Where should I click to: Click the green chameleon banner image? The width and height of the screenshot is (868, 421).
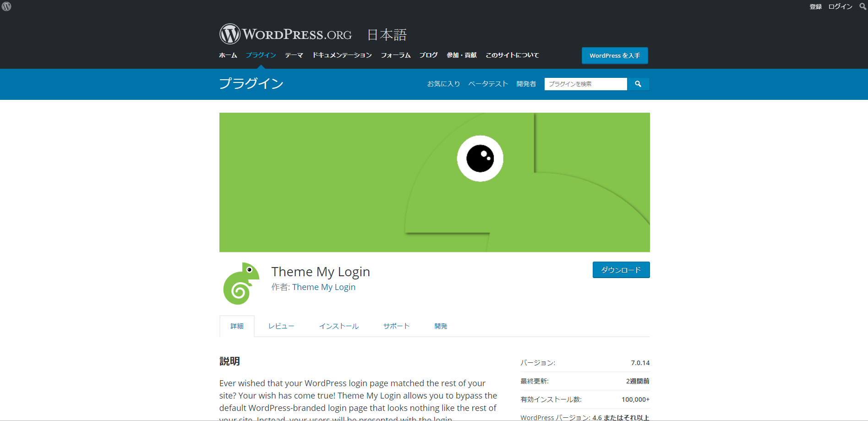click(434, 182)
